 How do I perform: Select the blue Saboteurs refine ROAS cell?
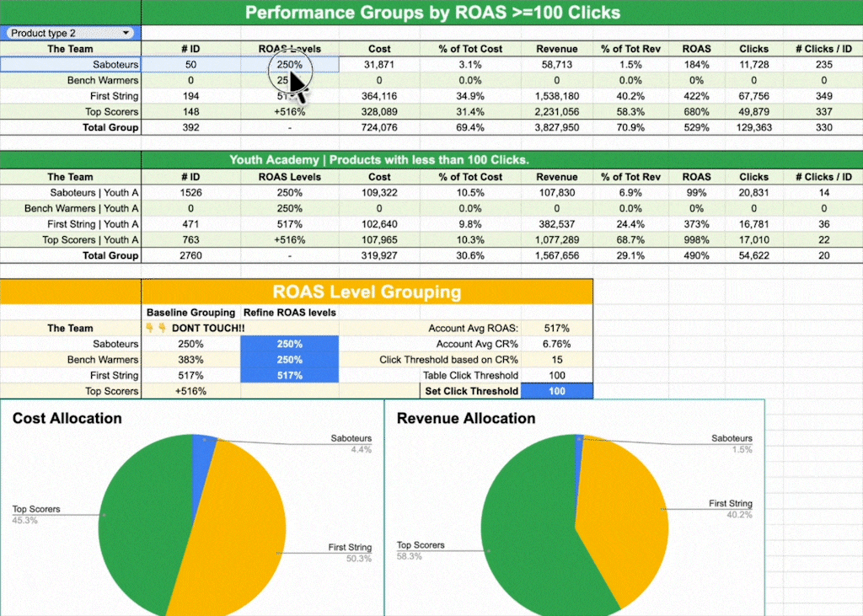(x=289, y=344)
